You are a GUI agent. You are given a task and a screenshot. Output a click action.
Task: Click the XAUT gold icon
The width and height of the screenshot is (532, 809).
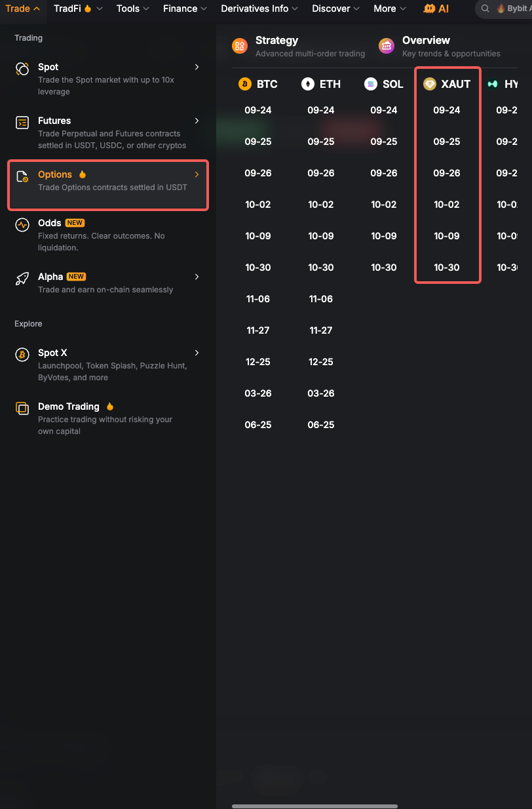coord(430,84)
